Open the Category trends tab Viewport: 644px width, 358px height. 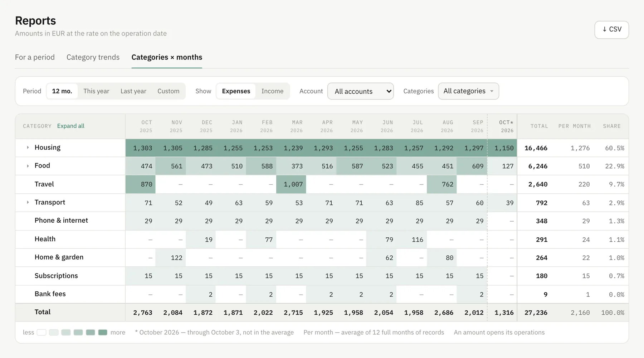click(93, 57)
